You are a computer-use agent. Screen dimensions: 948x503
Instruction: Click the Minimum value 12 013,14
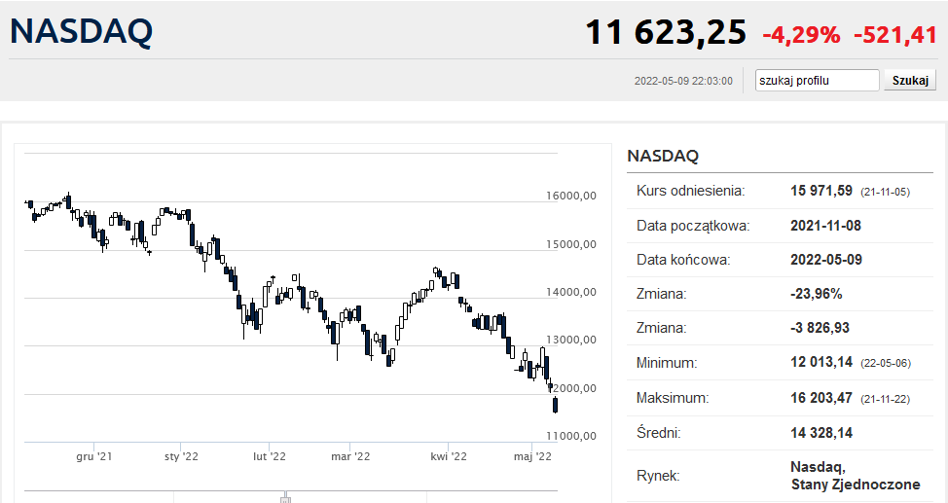pos(821,363)
